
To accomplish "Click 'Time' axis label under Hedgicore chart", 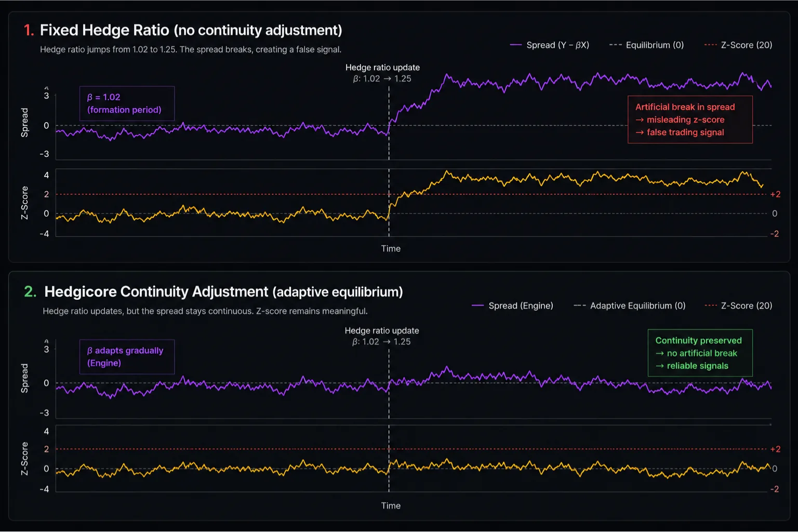I will [x=391, y=506].
